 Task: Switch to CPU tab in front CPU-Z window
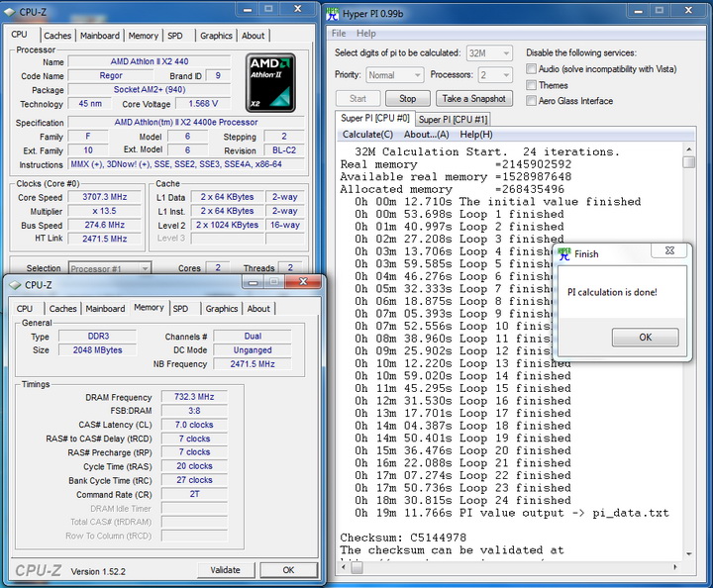[25, 309]
